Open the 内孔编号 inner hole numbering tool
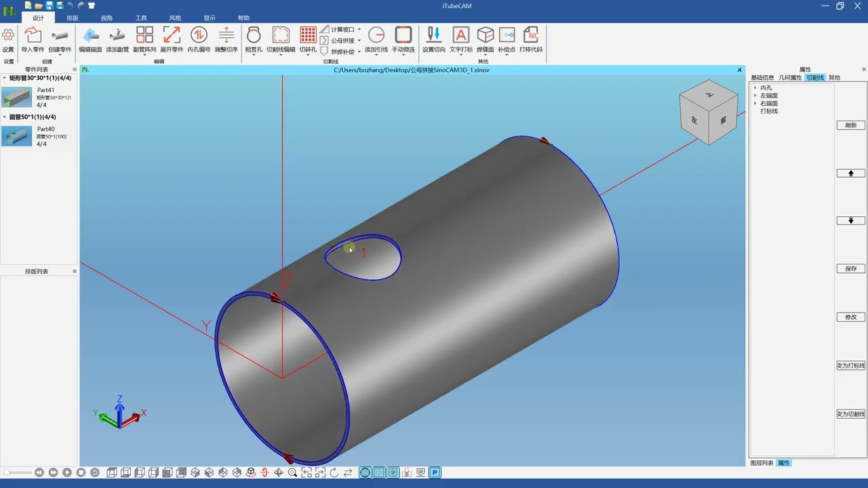868x488 pixels. (199, 39)
